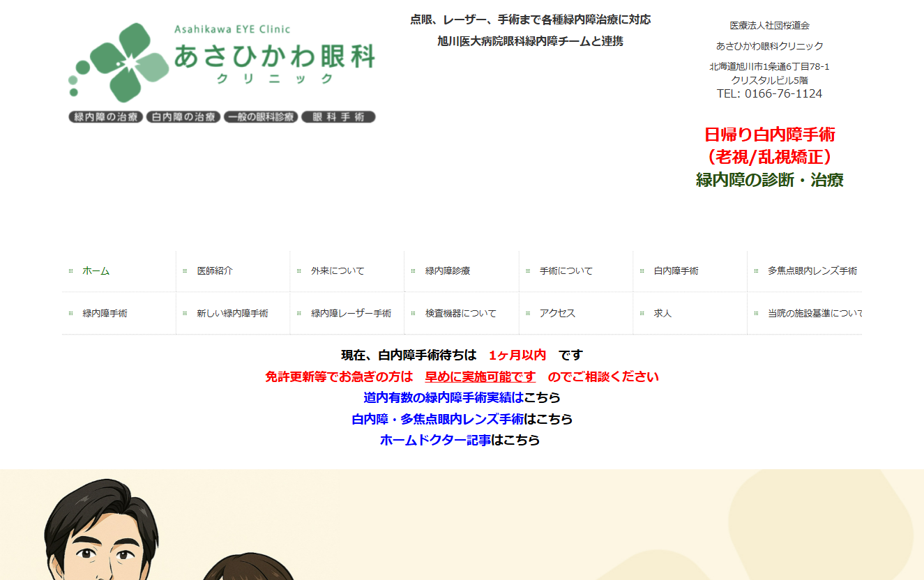Click the 旭川医大病院眼科緑内障チームと連携 text
The image size is (924, 580).
coord(531,41)
